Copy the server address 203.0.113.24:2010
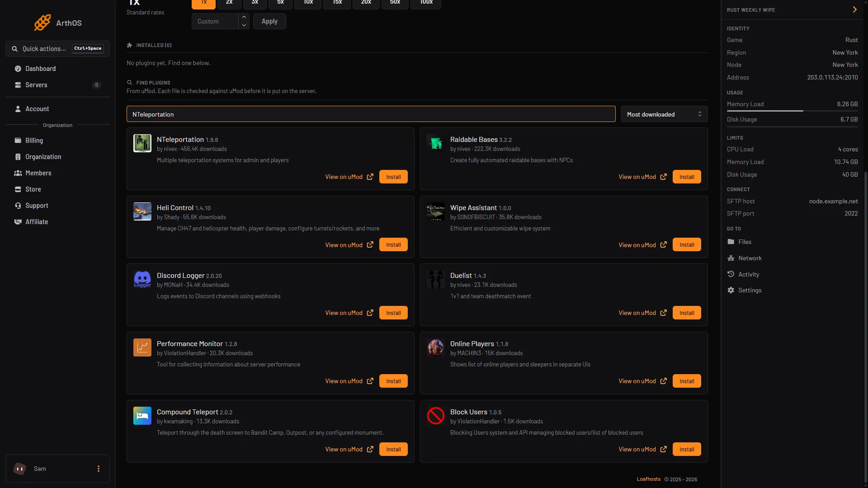 coord(832,77)
